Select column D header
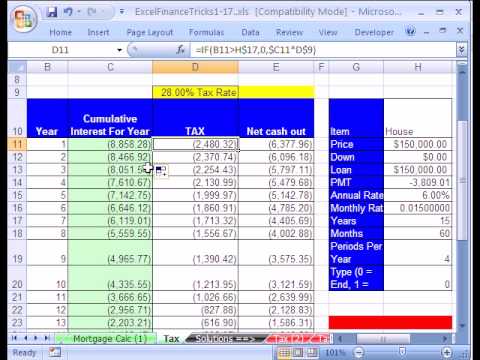The image size is (480, 360). 195,67
